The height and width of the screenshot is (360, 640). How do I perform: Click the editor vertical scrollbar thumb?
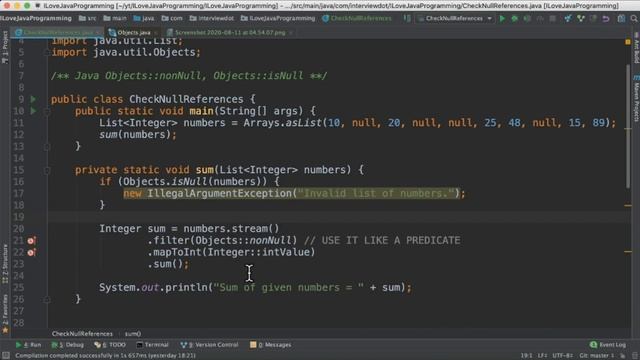click(x=628, y=127)
